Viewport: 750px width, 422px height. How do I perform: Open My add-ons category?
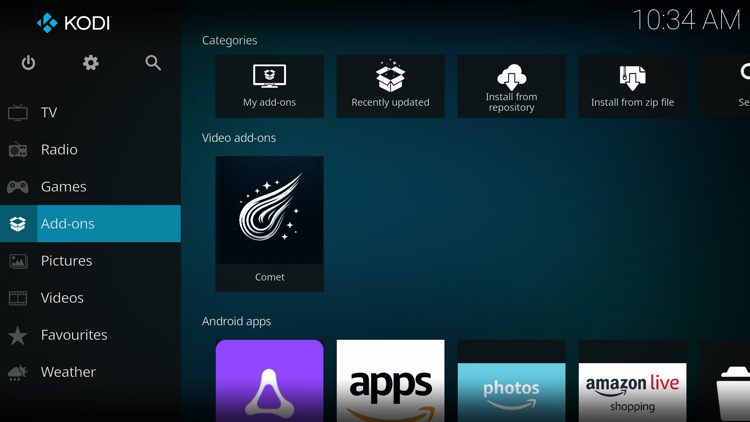coord(269,86)
